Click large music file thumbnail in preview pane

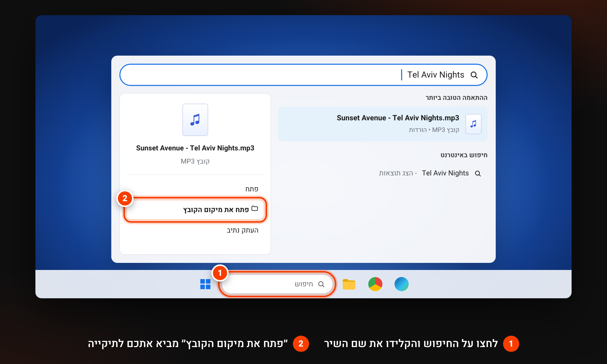tap(195, 120)
